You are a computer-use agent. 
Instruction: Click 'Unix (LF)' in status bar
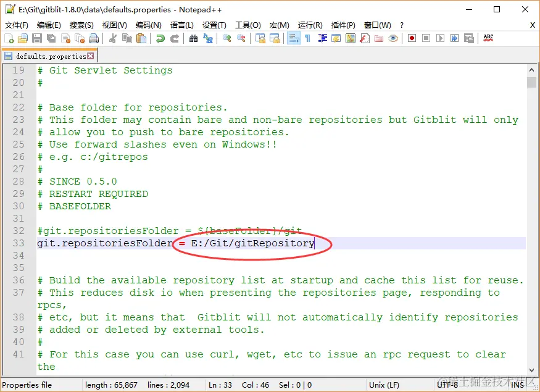coord(384,385)
